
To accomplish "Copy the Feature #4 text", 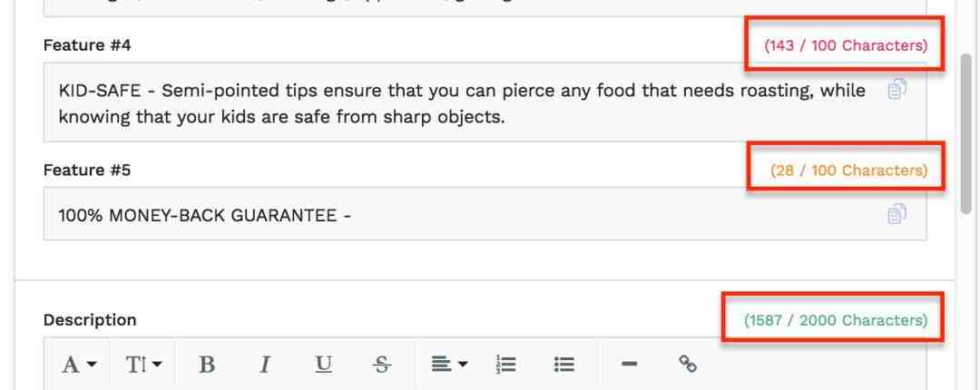I will click(x=897, y=90).
